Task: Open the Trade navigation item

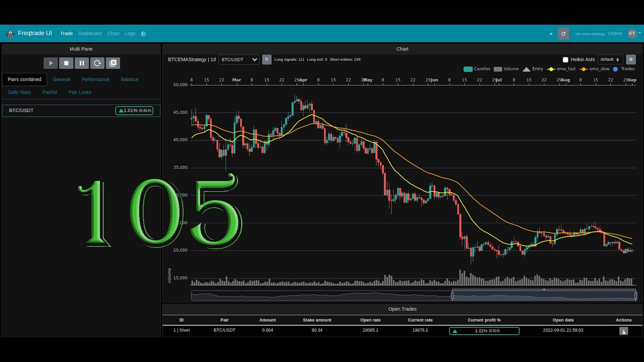Action: pos(66,34)
